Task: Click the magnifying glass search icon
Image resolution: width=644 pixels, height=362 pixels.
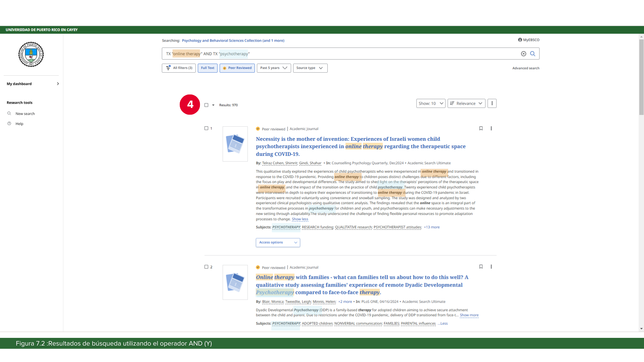Action: coord(533,54)
